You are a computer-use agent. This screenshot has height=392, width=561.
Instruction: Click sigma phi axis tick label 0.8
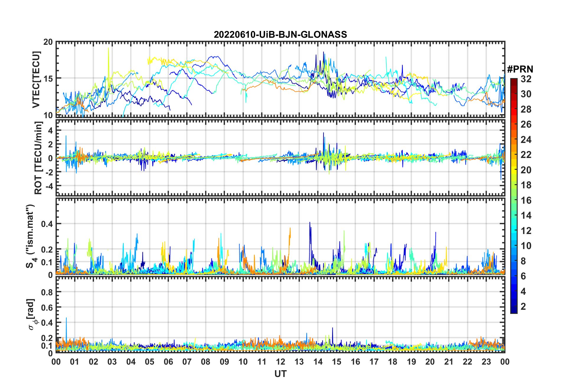[47, 292]
